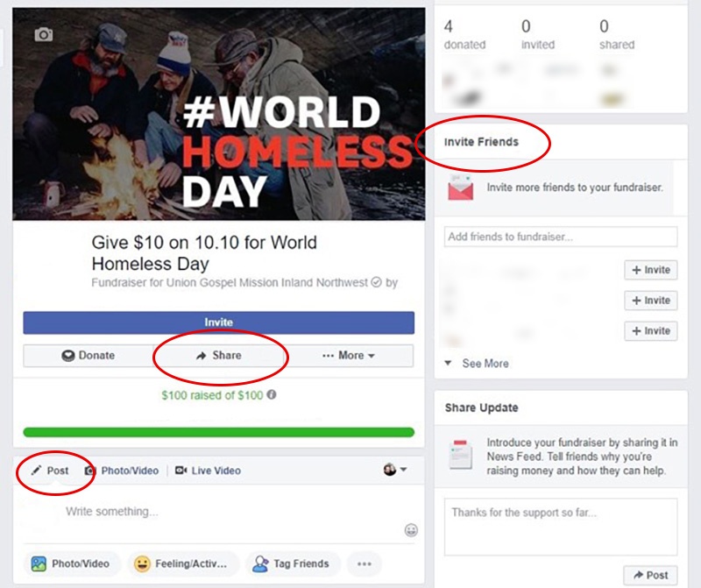Click the green fundraiser progress bar
This screenshot has width=701, height=588.
pos(218,432)
